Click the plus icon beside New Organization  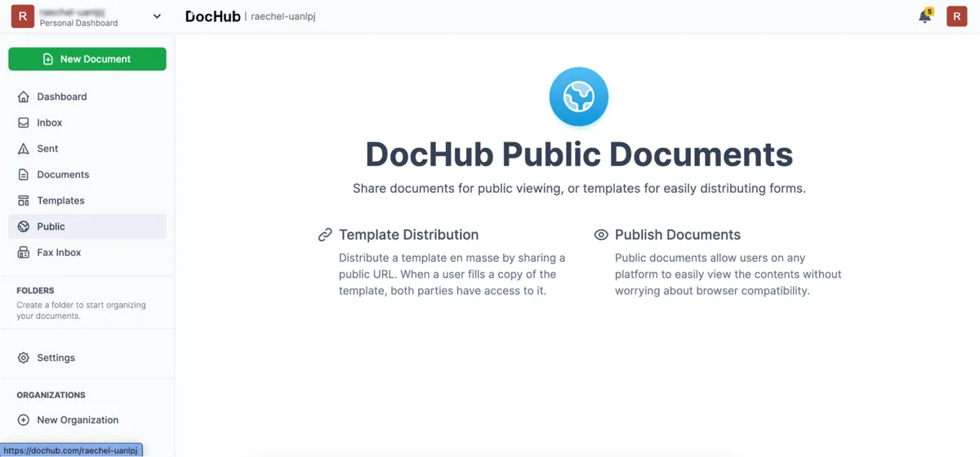point(24,420)
